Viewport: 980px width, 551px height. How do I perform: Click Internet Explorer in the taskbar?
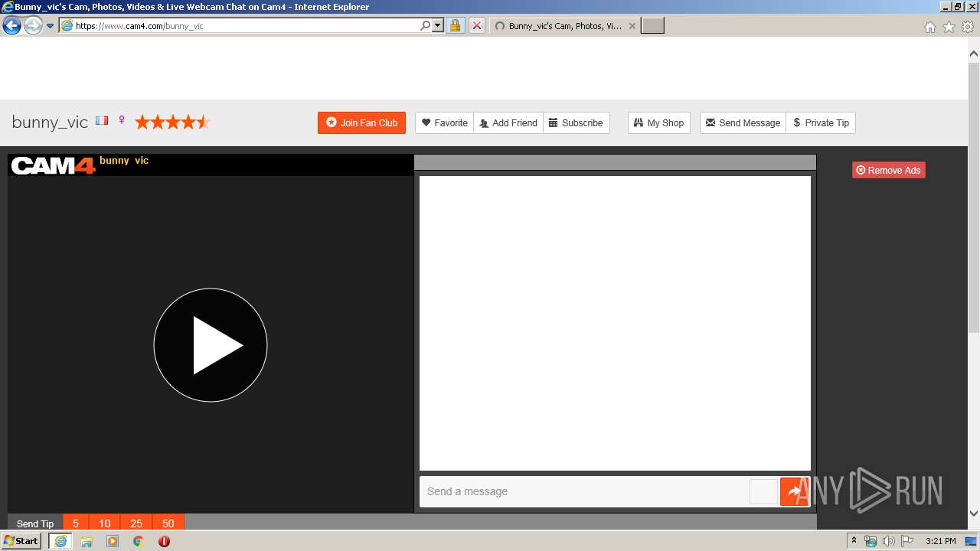click(x=60, y=541)
